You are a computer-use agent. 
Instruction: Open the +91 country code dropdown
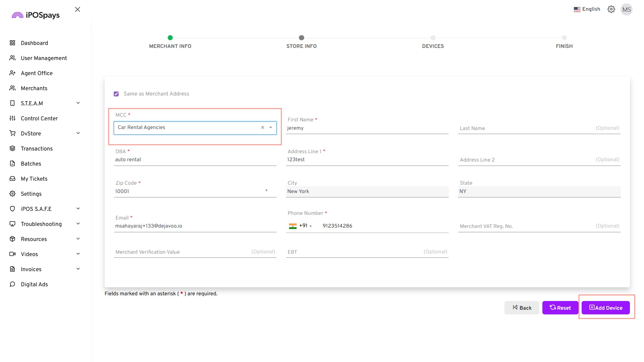(301, 226)
